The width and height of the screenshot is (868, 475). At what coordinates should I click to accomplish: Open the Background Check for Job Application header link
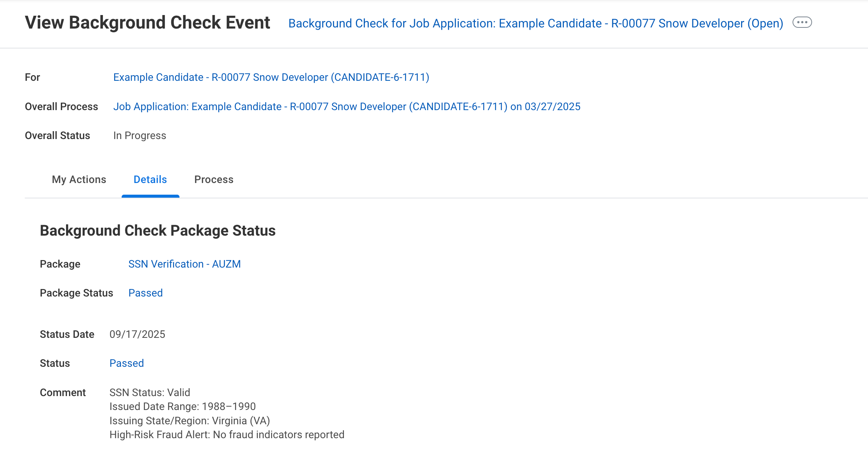coord(535,23)
